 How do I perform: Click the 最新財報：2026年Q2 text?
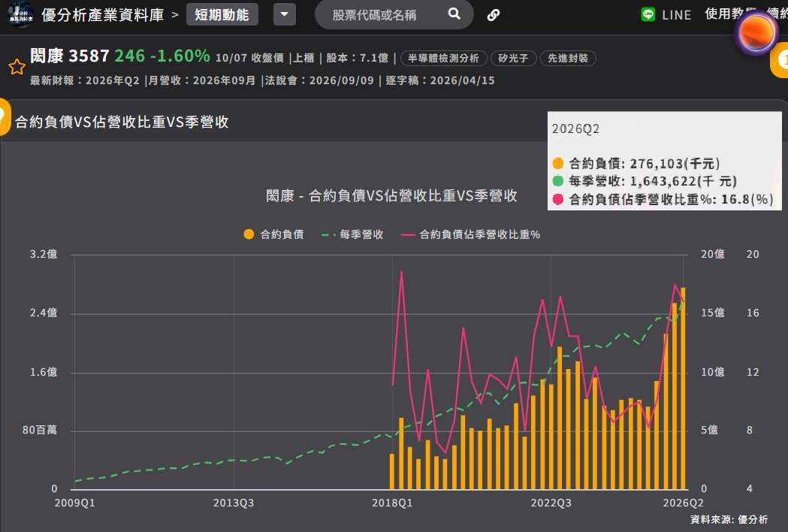pyautogui.click(x=84, y=80)
